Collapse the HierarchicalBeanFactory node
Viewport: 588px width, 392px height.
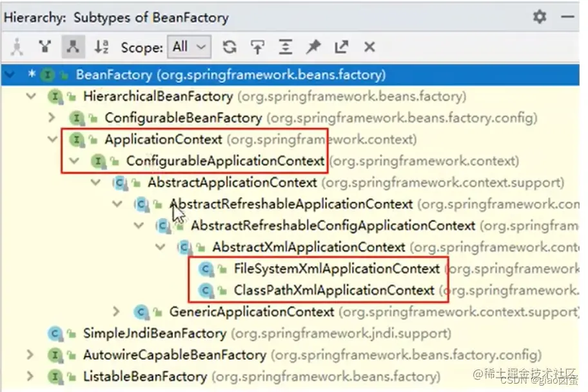(x=31, y=97)
